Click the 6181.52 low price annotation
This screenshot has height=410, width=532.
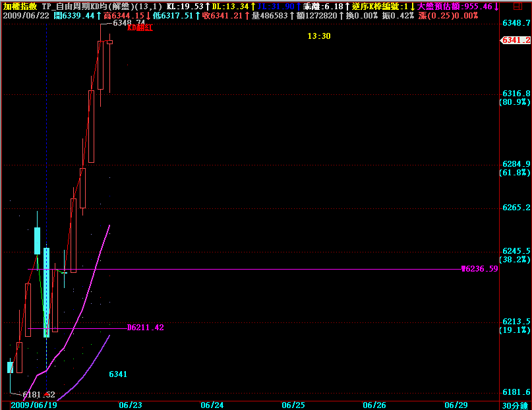(39, 395)
